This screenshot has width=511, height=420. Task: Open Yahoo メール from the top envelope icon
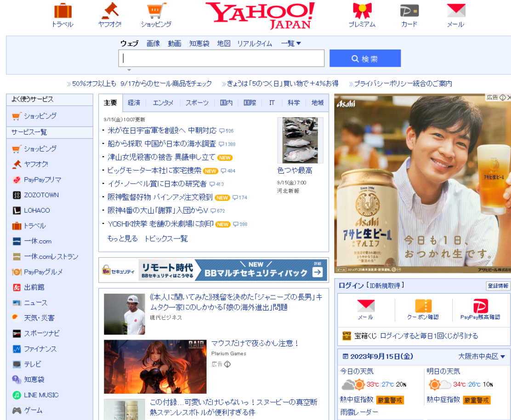pyautogui.click(x=455, y=11)
